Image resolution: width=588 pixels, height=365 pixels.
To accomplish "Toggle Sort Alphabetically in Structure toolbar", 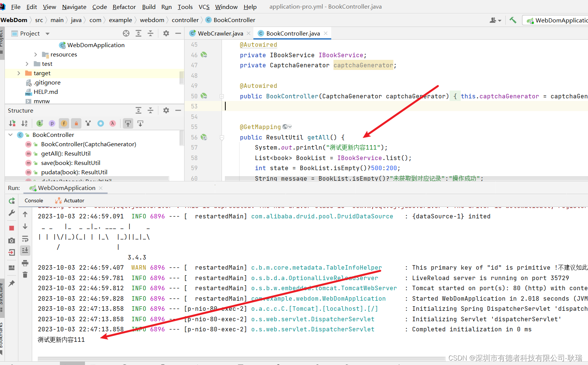I will click(24, 123).
